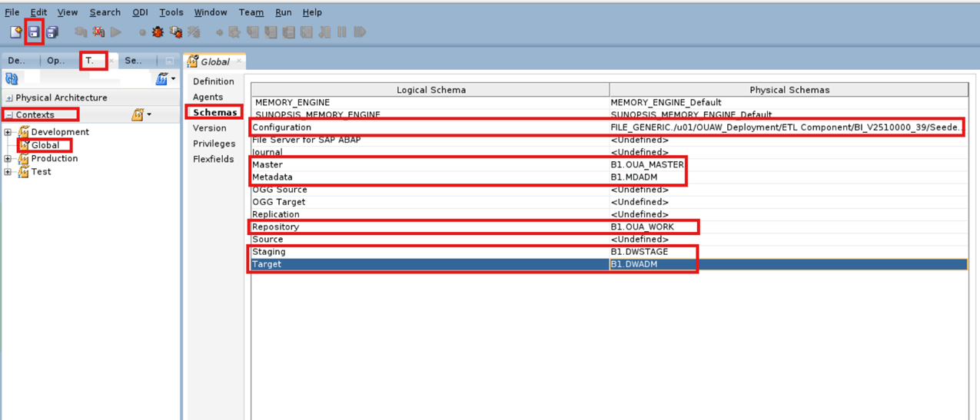Open the Search menu
The width and height of the screenshot is (980, 420).
pos(105,12)
